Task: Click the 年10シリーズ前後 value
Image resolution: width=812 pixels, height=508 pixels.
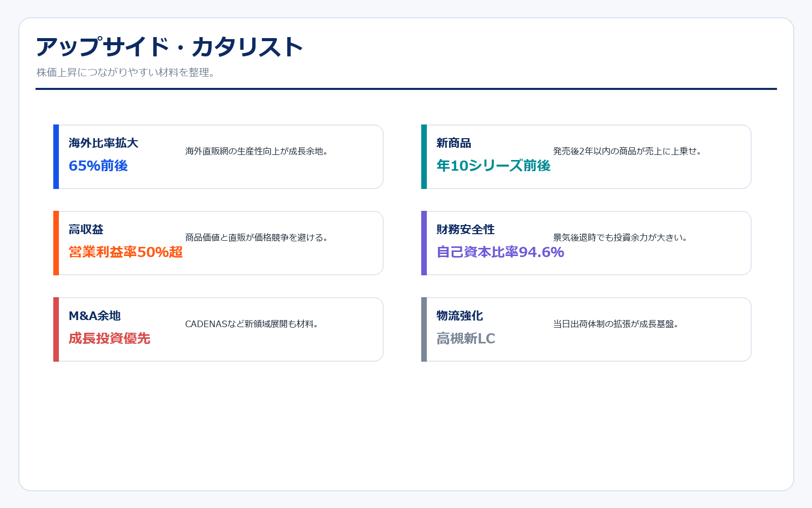Action: click(494, 166)
